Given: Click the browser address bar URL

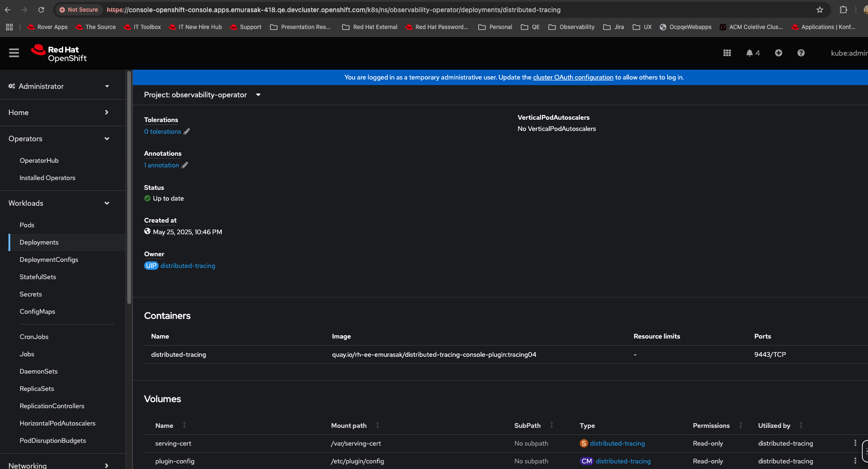Looking at the screenshot, I should [333, 10].
